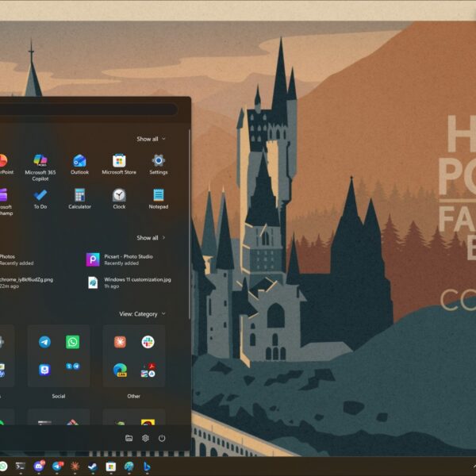This screenshot has width=476, height=476.
Task: Open the Clock app
Action: tap(119, 198)
